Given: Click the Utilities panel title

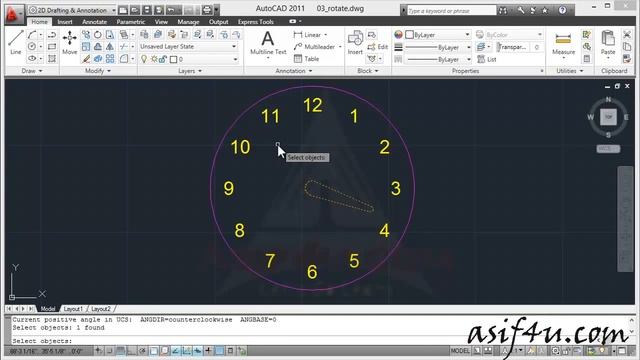Looking at the screenshot, I should point(569,71).
